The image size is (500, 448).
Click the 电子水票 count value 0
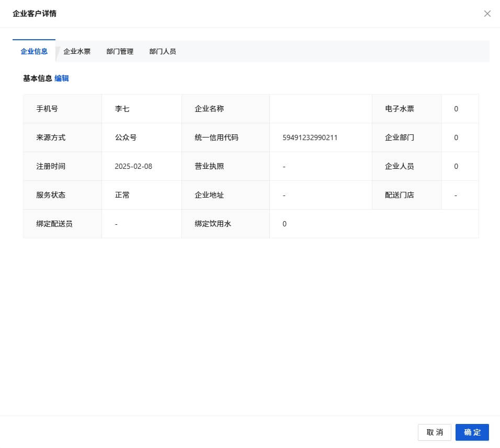click(x=456, y=109)
